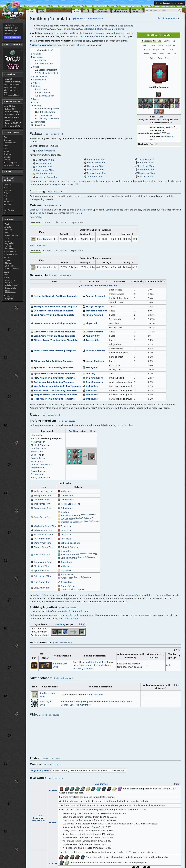Click the Block of Copper icon in Duplication table
The height and width of the screenshot is (868, 186).
coord(59,586)
